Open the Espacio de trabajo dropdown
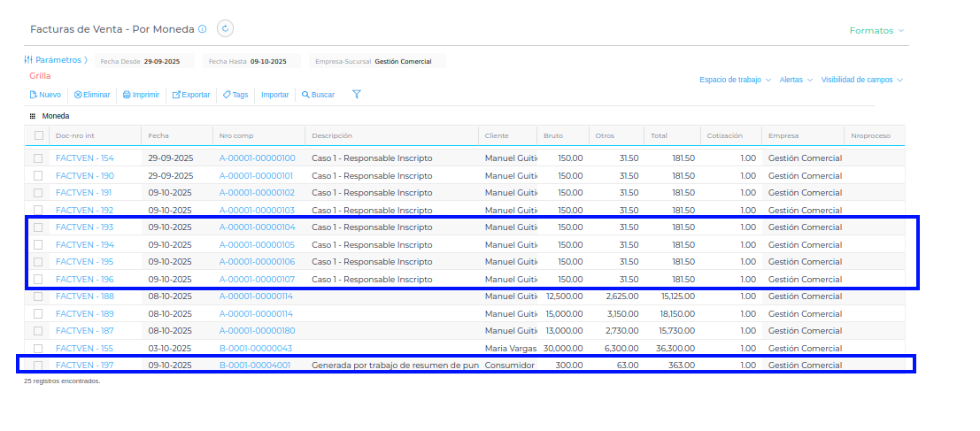This screenshot has height=431, width=980. (x=735, y=80)
